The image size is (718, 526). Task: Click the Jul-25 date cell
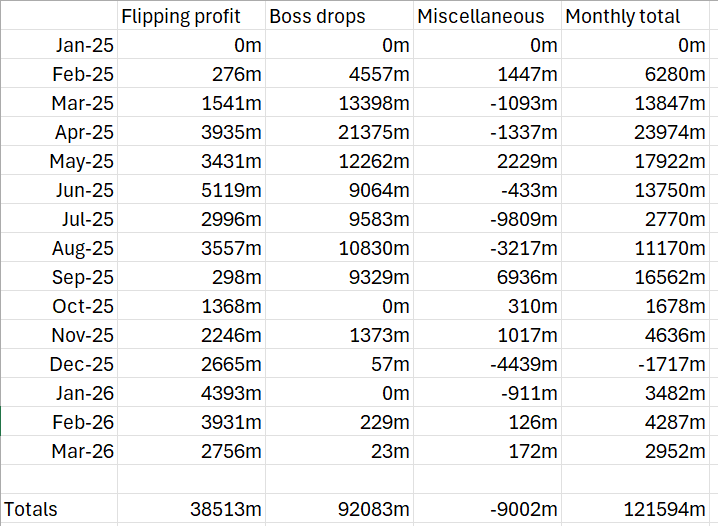pos(59,219)
